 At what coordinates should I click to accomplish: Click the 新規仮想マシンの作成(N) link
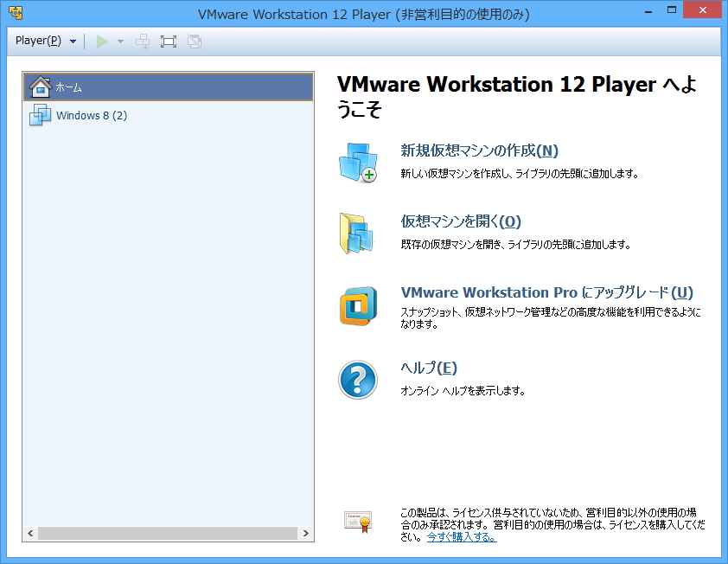pyautogui.click(x=477, y=151)
